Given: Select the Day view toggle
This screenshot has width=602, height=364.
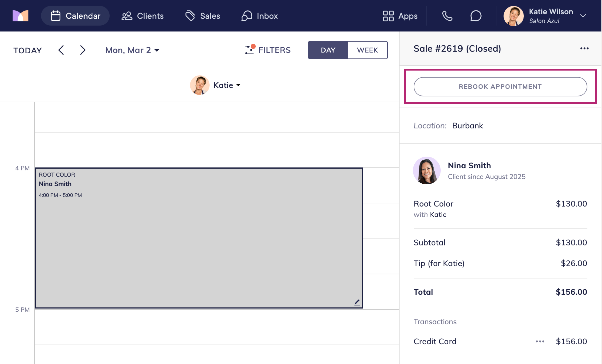Looking at the screenshot, I should (x=328, y=50).
